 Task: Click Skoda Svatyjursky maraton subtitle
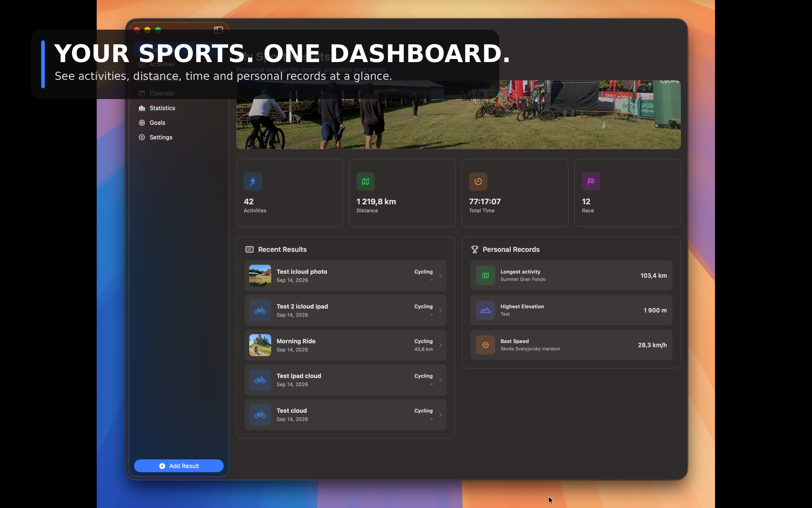coord(530,349)
